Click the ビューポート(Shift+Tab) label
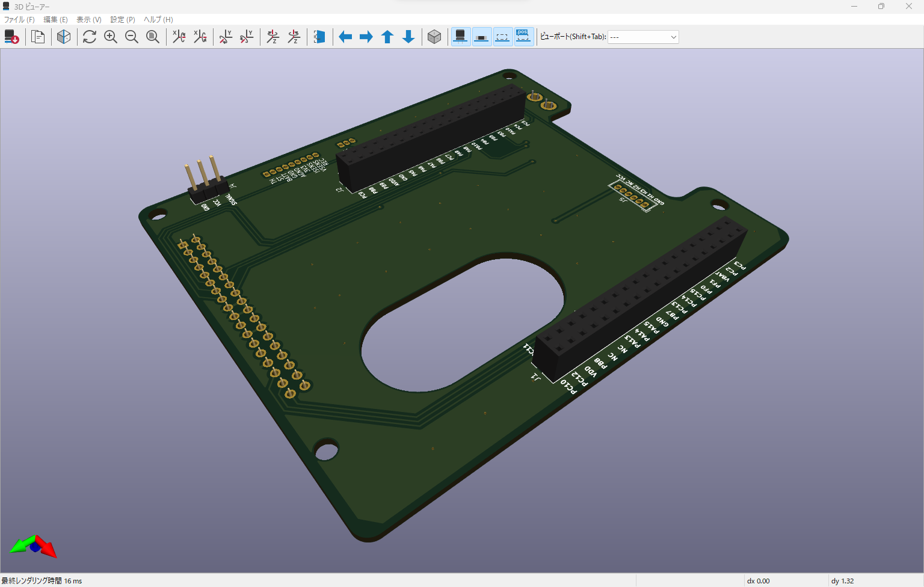Image resolution: width=924 pixels, height=587 pixels. [573, 37]
